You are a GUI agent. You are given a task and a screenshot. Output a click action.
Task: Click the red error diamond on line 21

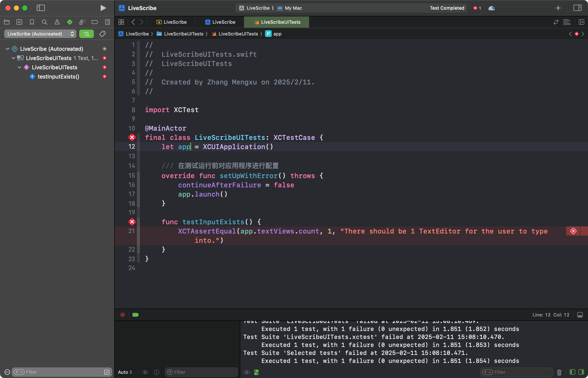pos(573,231)
